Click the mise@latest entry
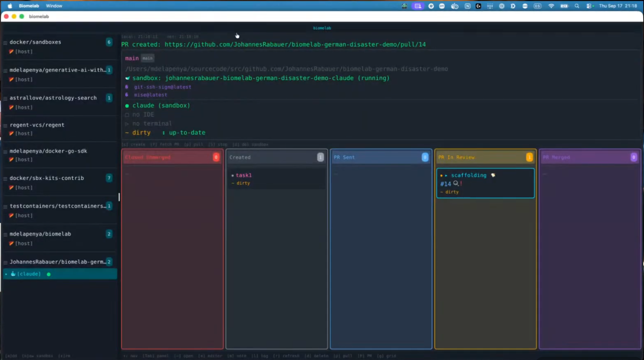 point(151,95)
